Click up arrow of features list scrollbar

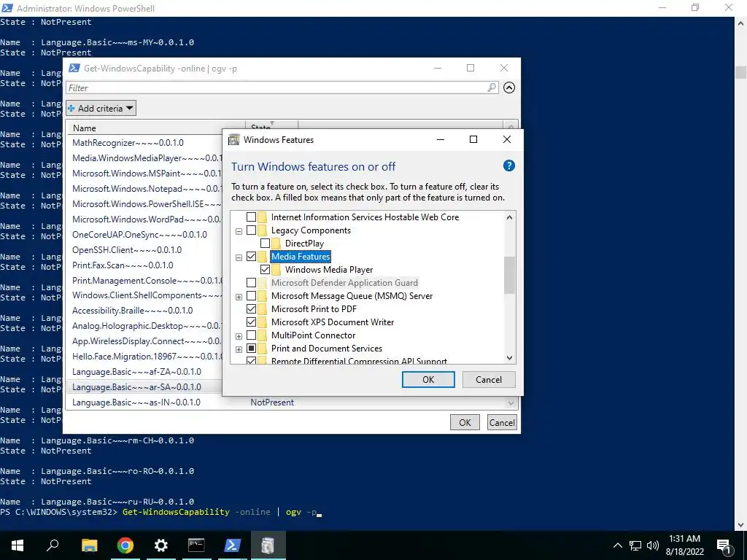[x=509, y=217]
